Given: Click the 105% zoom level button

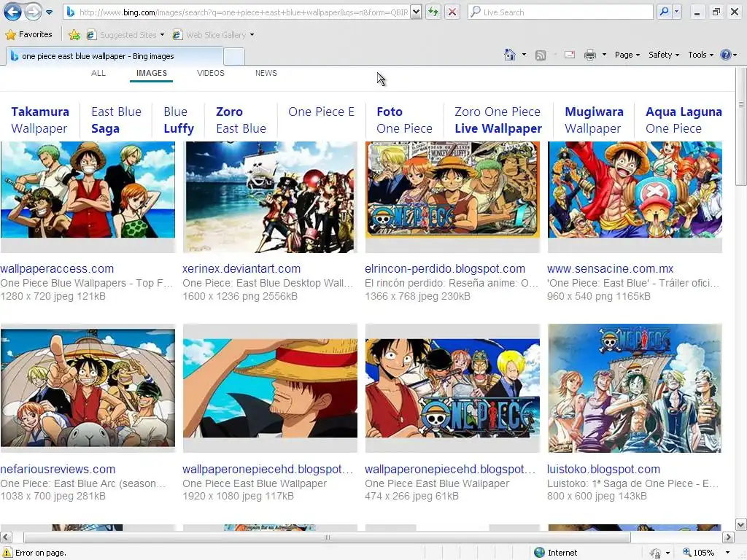Looking at the screenshot, I should point(698,553).
